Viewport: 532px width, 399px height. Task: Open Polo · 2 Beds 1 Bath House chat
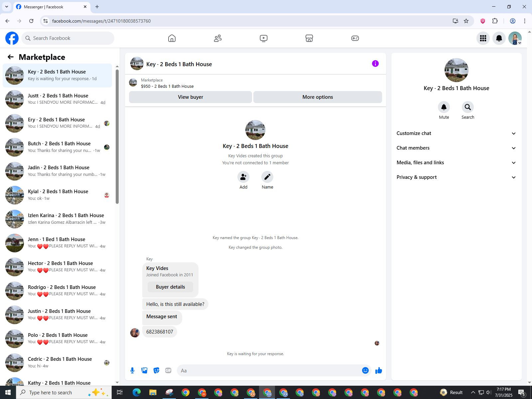point(57,339)
